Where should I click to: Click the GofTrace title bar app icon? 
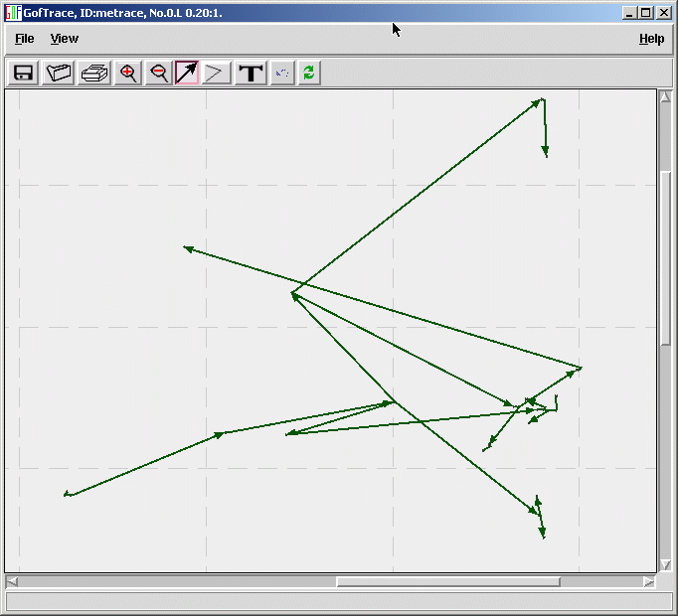coord(13,13)
